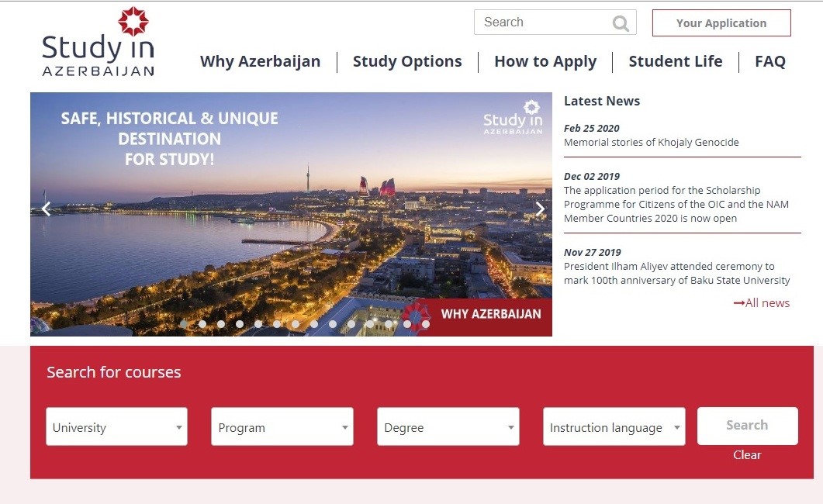Open the Degree dropdown
This screenshot has width=823, height=504.
tap(448, 427)
